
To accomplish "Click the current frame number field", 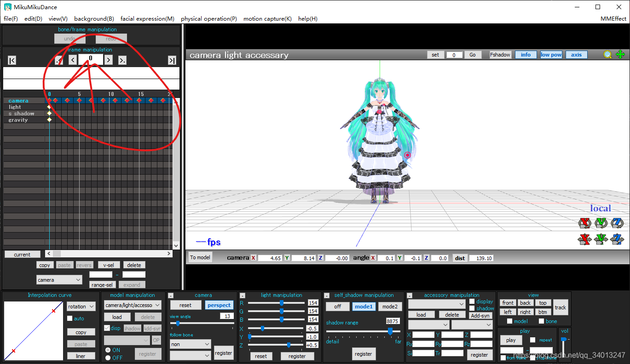I will [91, 59].
